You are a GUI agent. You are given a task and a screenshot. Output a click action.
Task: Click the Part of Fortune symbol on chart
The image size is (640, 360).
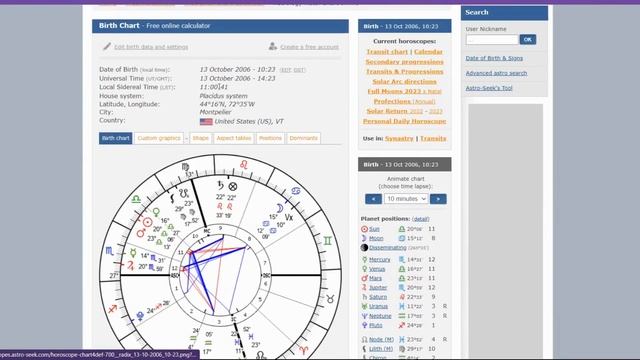pyautogui.click(x=233, y=187)
